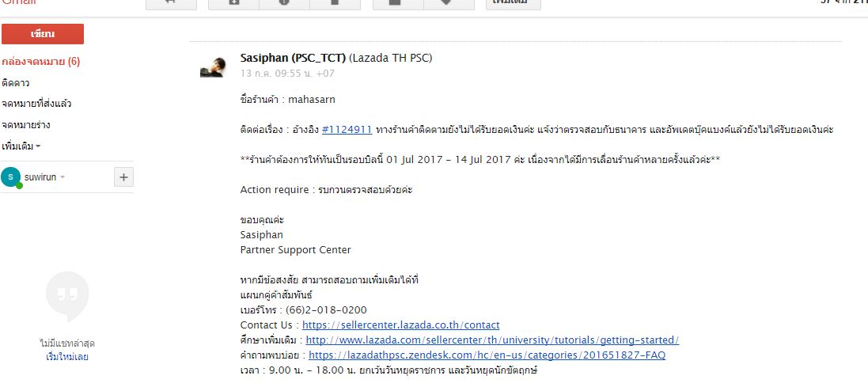Click Sasiphan's sender profile photo

coord(214,65)
